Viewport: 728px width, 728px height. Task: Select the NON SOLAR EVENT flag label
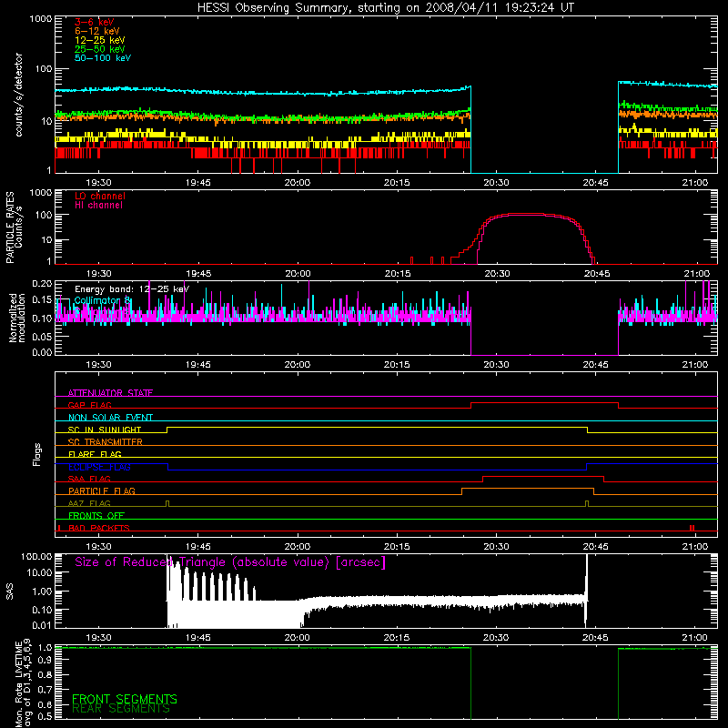(110, 418)
